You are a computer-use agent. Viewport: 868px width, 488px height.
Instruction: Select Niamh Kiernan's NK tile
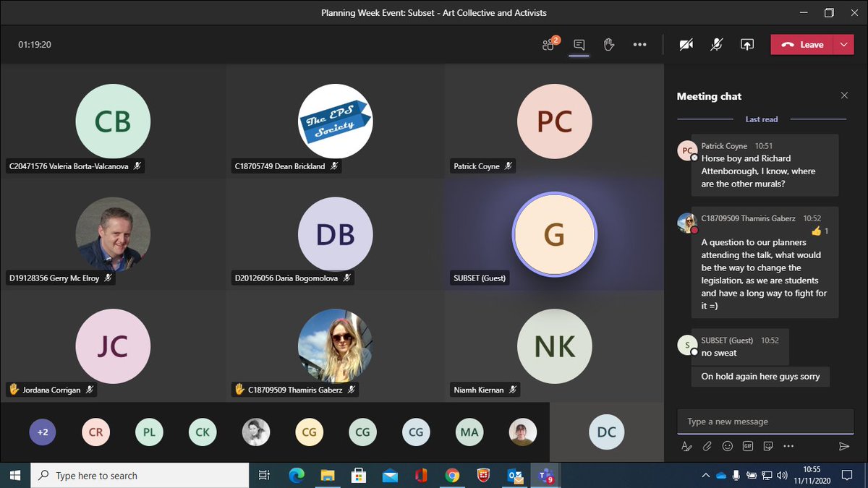coord(554,346)
